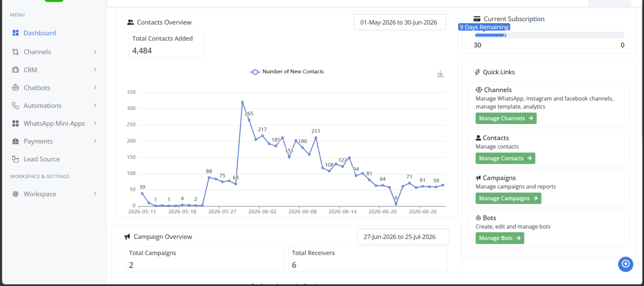Image resolution: width=644 pixels, height=286 pixels.
Task: Expand the Workspace submenu chevron
Action: click(x=95, y=194)
